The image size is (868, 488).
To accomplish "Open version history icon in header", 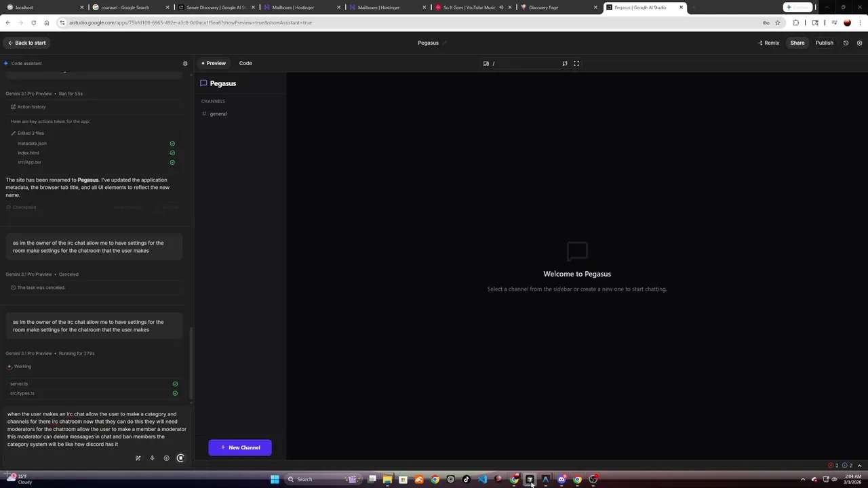I will click(846, 43).
